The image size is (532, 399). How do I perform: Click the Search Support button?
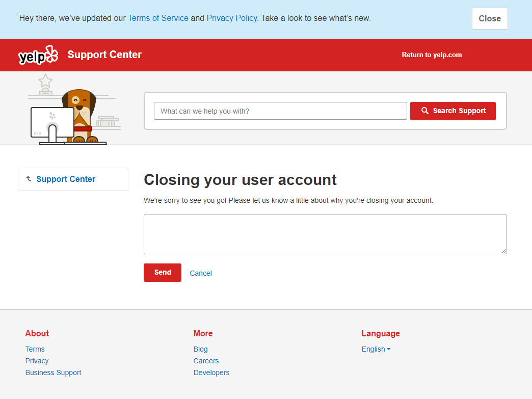[453, 111]
